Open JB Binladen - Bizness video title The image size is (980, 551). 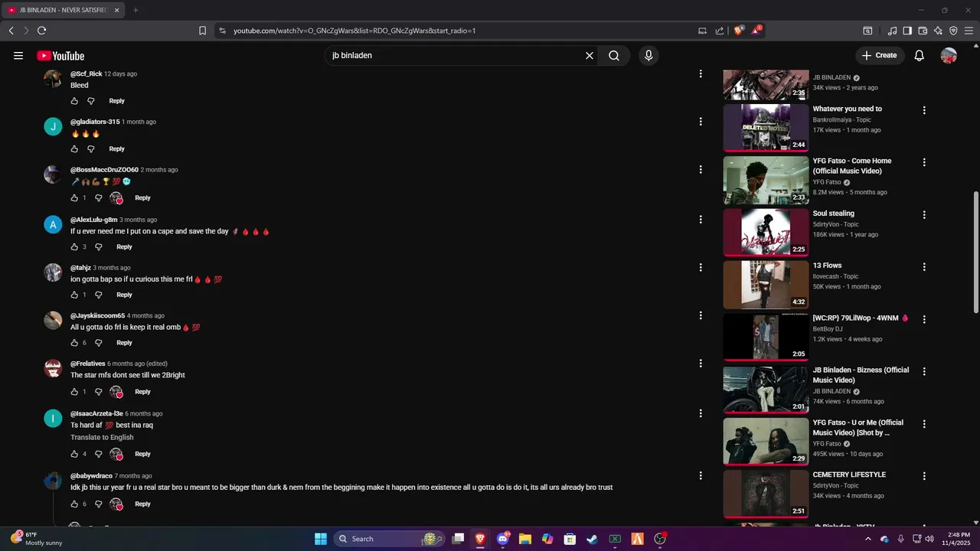pyautogui.click(x=861, y=375)
